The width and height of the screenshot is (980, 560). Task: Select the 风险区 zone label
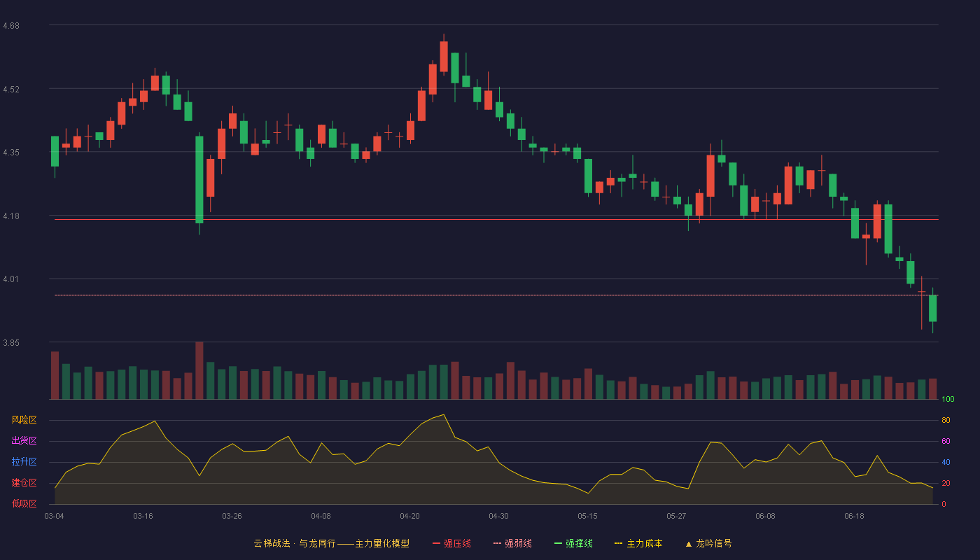click(x=24, y=420)
